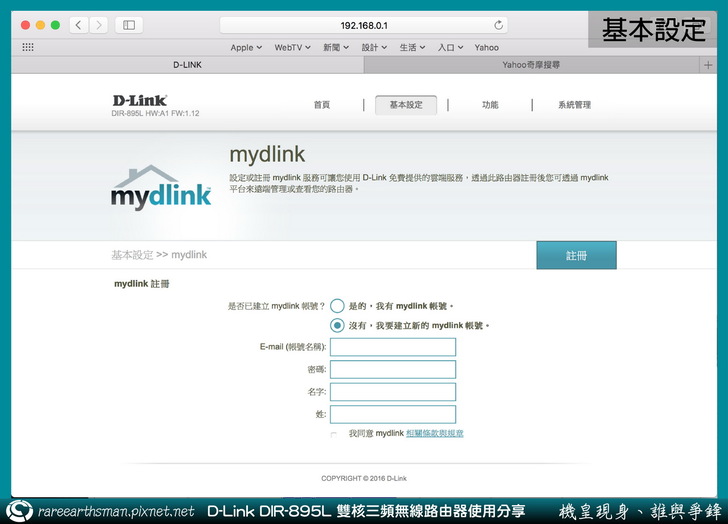Click the address bar showing 192.168.0.1

364,25
